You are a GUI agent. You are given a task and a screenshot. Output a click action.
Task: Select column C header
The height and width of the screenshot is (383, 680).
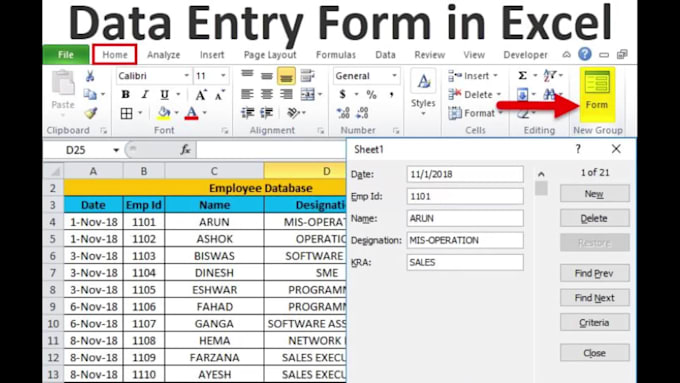pos(214,171)
